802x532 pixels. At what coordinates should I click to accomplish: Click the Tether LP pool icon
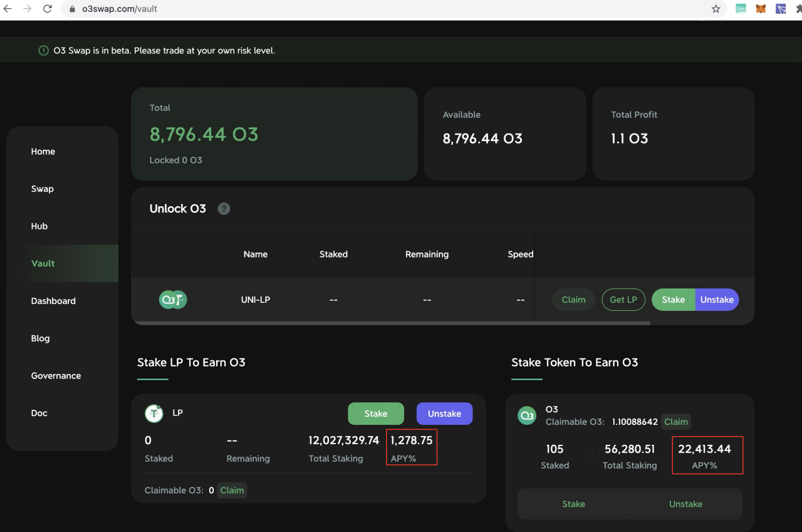click(x=154, y=414)
